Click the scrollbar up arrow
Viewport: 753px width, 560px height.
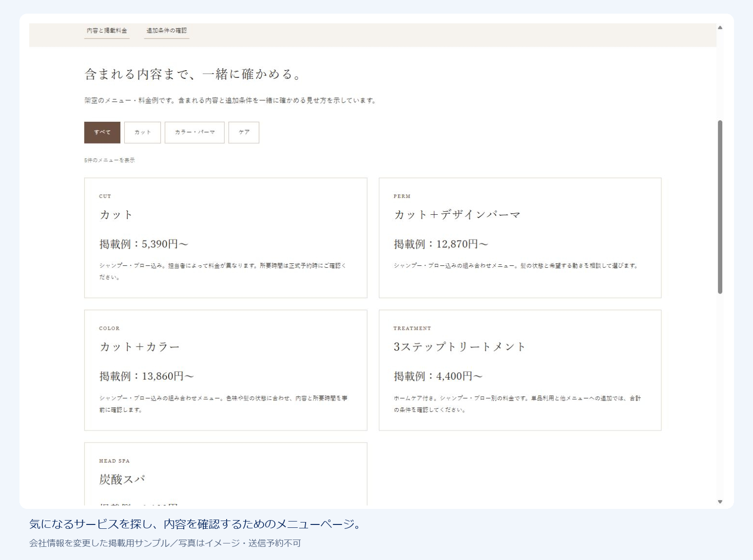coord(720,28)
